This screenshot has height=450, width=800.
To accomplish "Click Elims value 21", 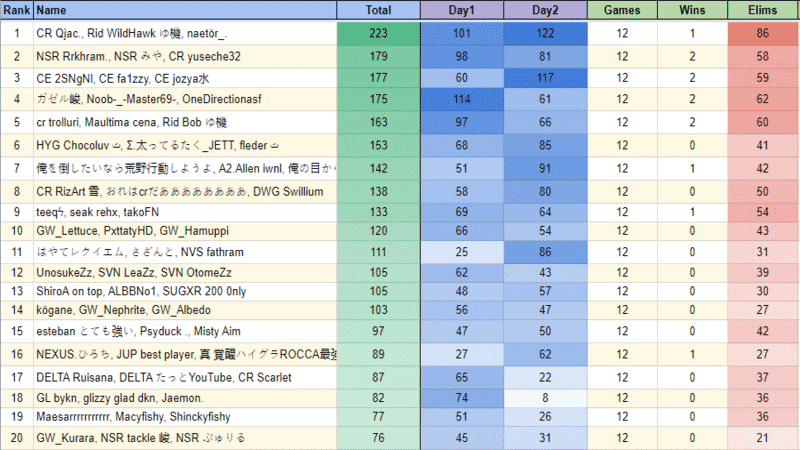I will [763, 438].
